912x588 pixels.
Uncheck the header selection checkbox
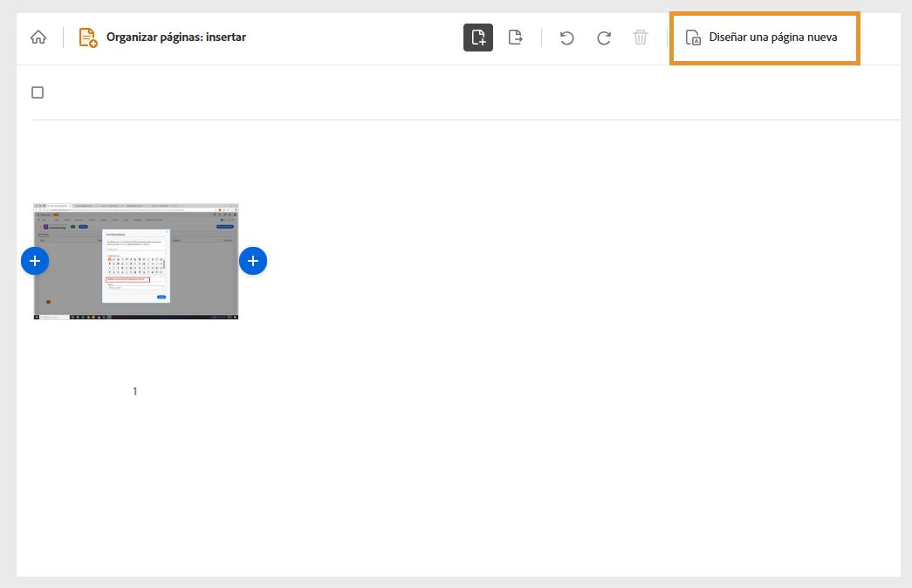(x=38, y=92)
